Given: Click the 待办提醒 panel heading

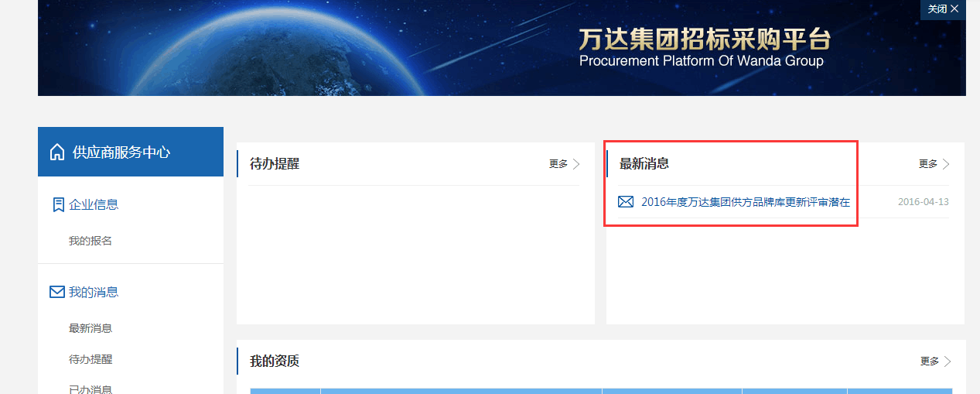Looking at the screenshot, I should [275, 164].
